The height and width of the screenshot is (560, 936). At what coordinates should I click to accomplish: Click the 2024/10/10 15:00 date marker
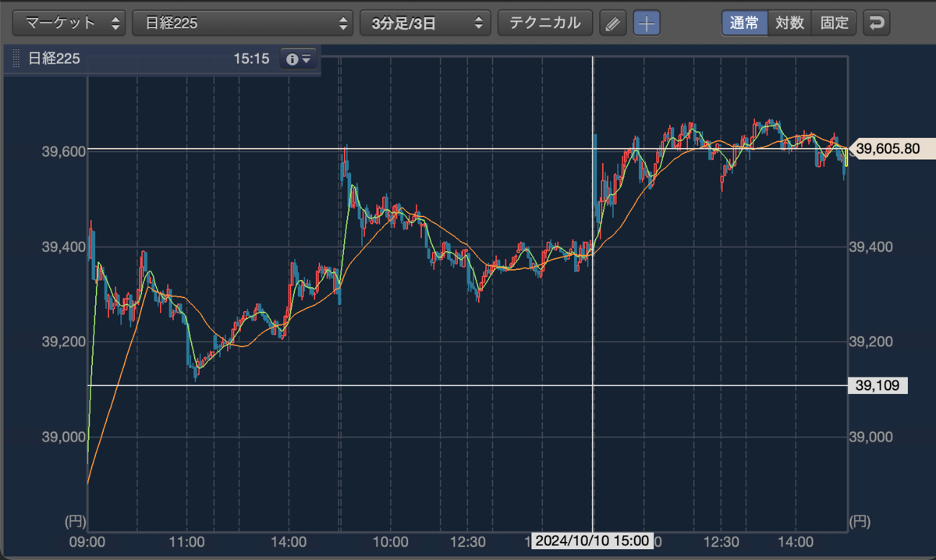click(x=592, y=541)
